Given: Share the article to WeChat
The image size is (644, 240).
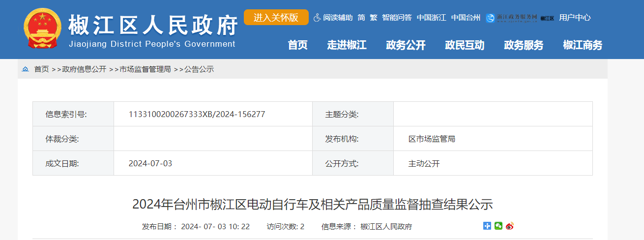Looking at the screenshot, I should [x=498, y=226].
